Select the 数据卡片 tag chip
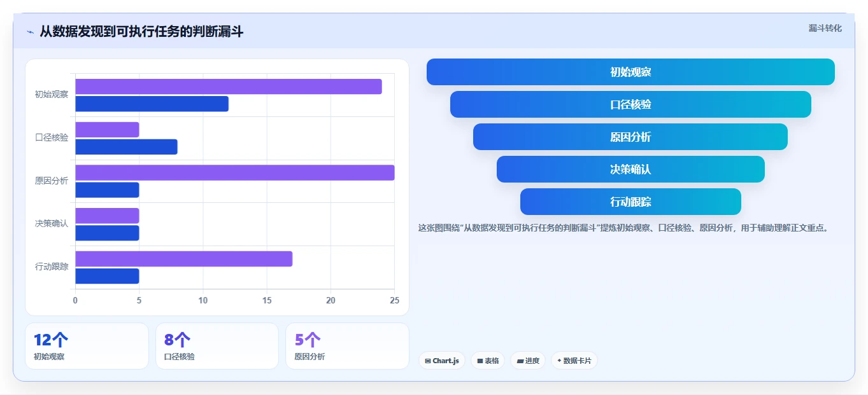868x395 pixels. [x=574, y=361]
